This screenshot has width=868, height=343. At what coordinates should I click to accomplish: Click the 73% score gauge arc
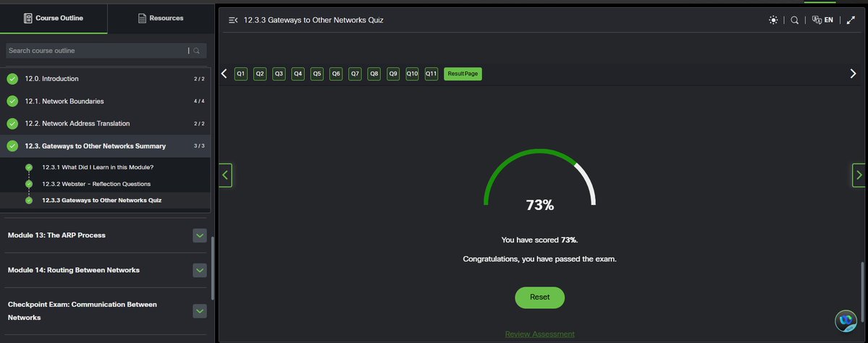click(540, 177)
